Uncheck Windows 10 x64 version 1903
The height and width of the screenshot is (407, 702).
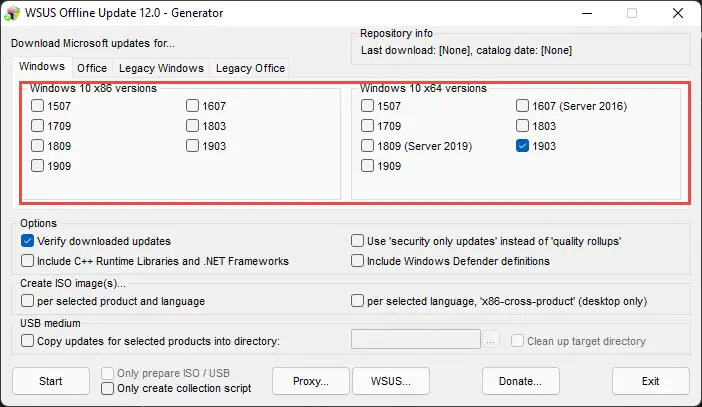click(x=523, y=146)
